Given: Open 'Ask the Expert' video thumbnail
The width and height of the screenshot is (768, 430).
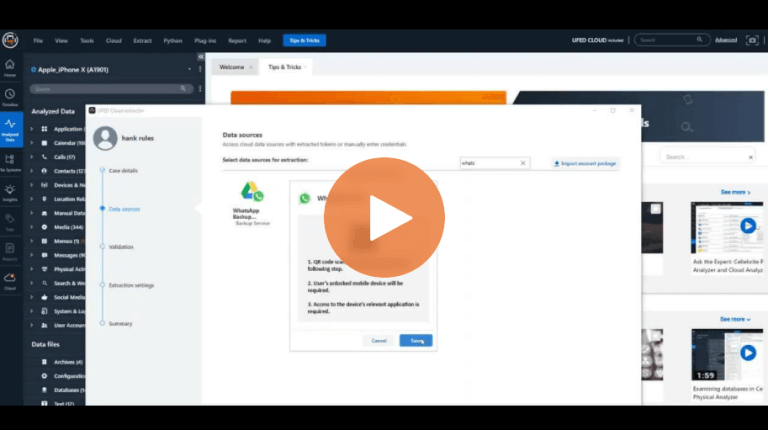Looking at the screenshot, I should click(727, 228).
